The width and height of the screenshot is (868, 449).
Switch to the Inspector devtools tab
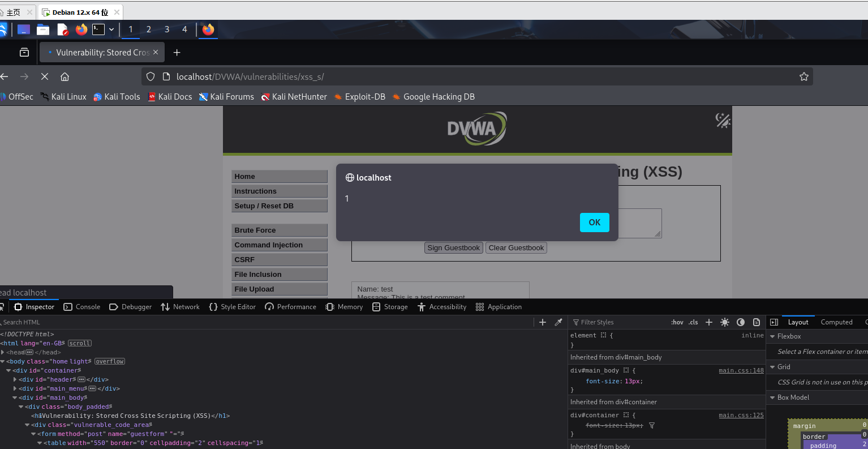pyautogui.click(x=34, y=307)
